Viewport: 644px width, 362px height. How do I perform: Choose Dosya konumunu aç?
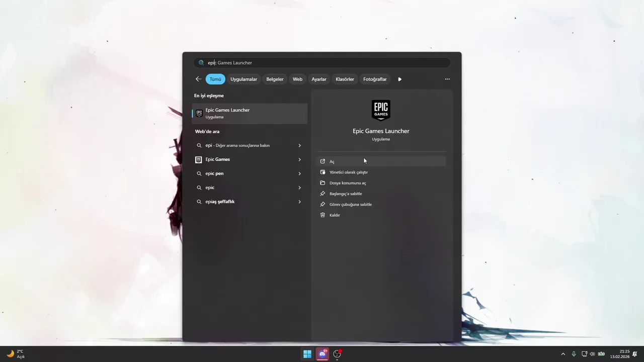pos(381,183)
